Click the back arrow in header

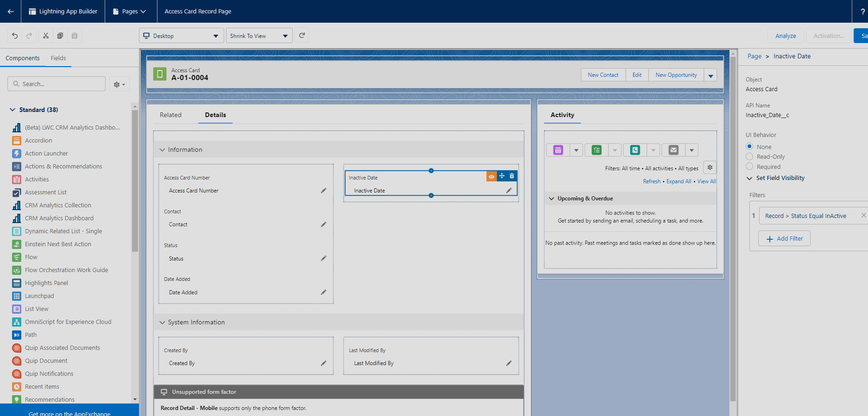[x=11, y=11]
